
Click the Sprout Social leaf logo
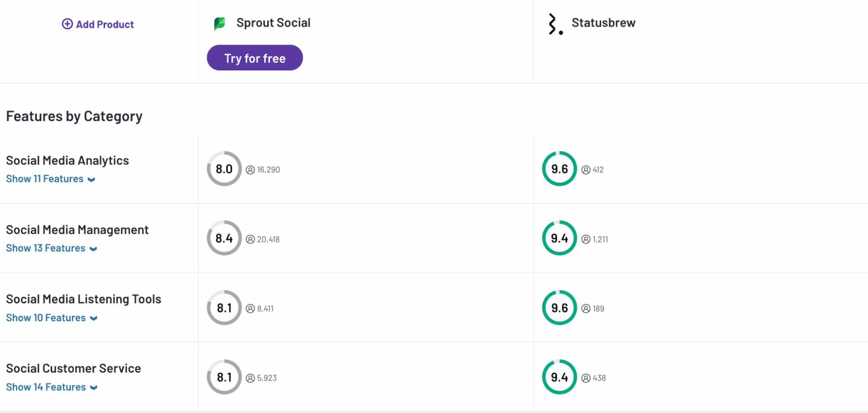point(220,23)
